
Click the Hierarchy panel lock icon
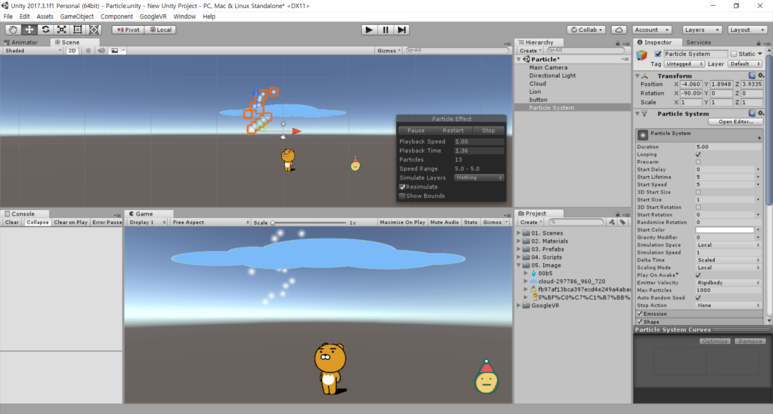[x=617, y=43]
